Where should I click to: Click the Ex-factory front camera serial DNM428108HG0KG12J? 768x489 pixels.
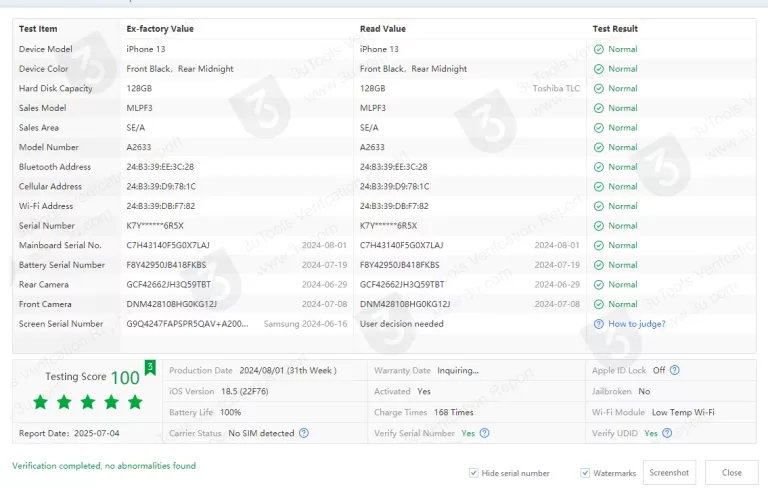coord(171,304)
